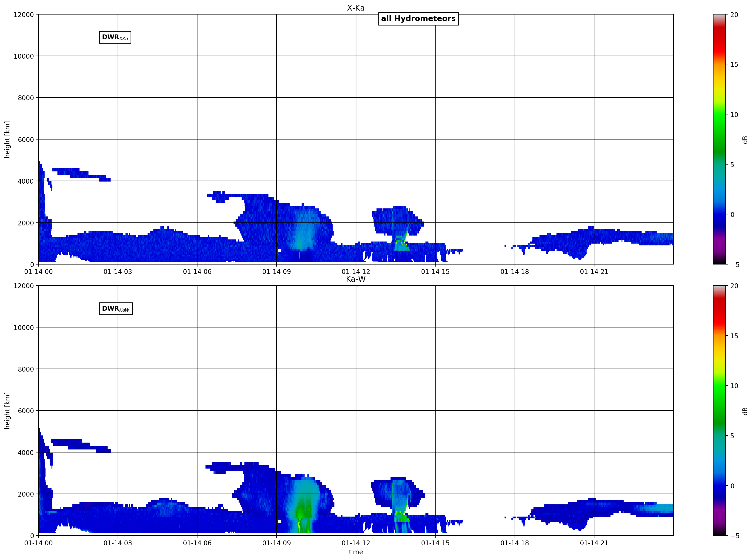Click the 12000 height tick of bottom panel
The height and width of the screenshot is (560, 753).
[24, 286]
